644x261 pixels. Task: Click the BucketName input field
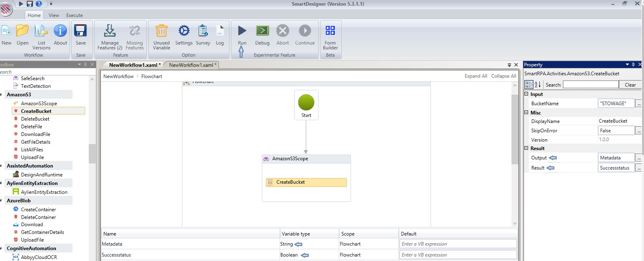coord(616,104)
